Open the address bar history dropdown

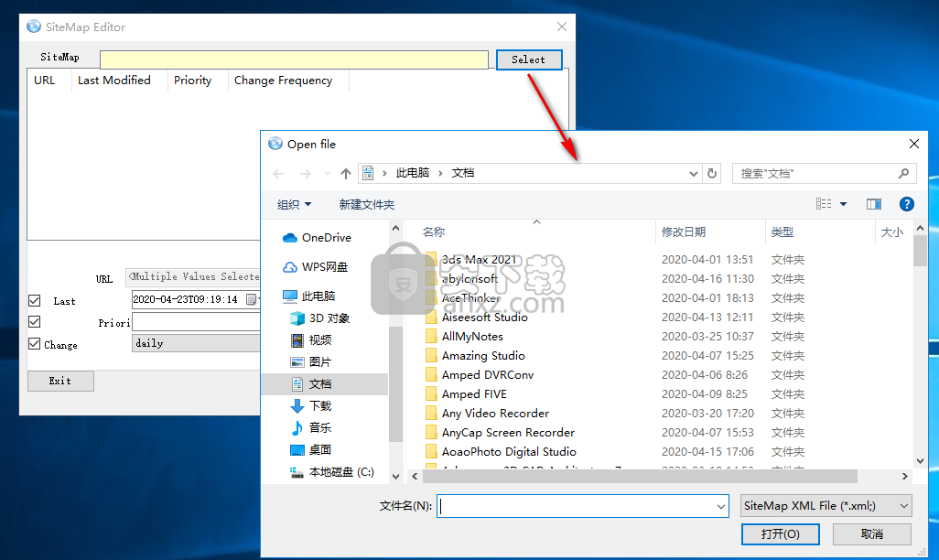694,174
